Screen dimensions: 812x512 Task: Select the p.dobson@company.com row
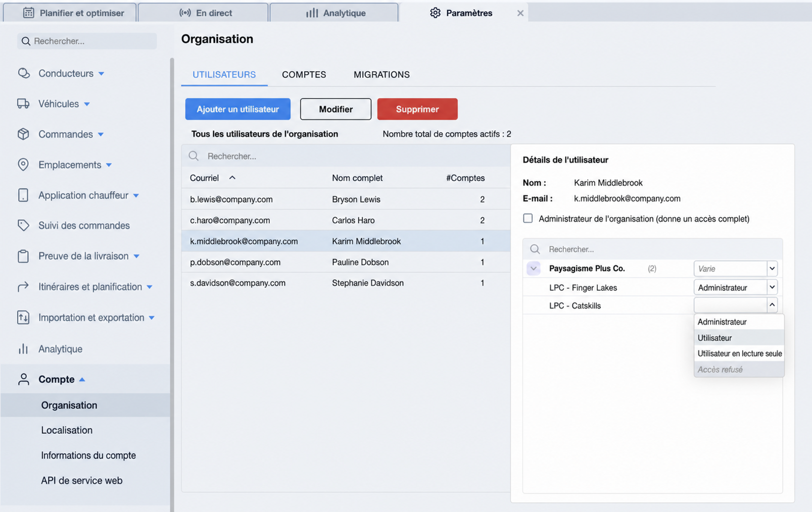pos(346,262)
